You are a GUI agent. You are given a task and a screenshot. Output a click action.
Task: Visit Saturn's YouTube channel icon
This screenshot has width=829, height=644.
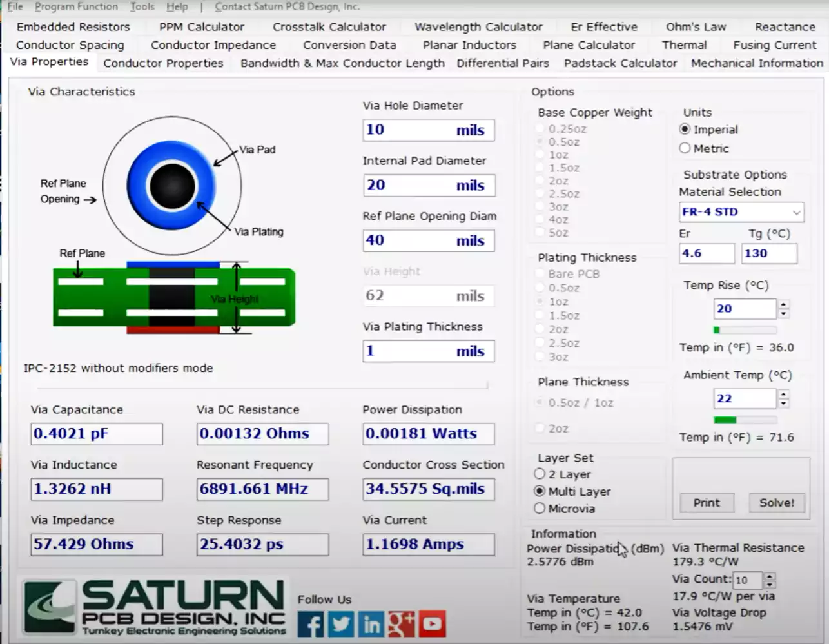(432, 624)
